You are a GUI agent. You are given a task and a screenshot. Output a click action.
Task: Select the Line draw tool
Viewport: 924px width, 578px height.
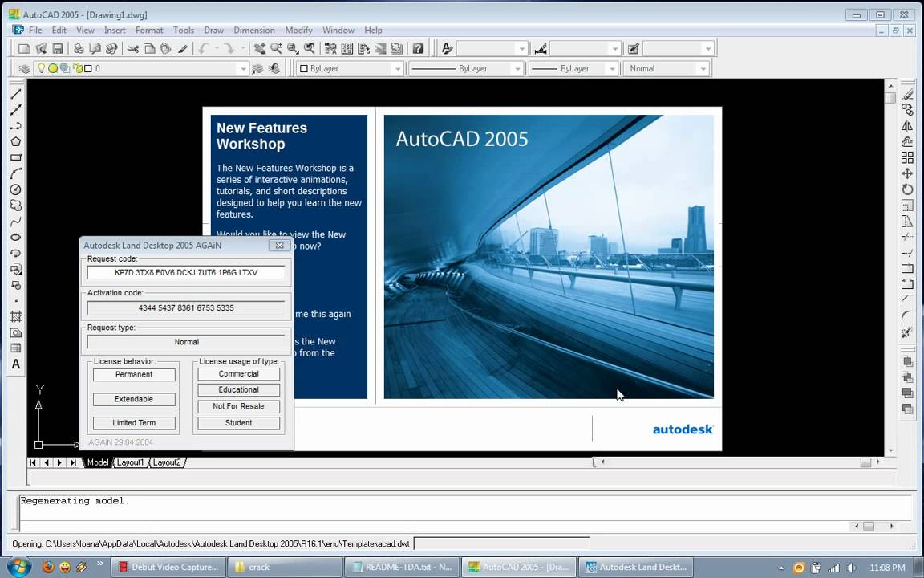16,94
